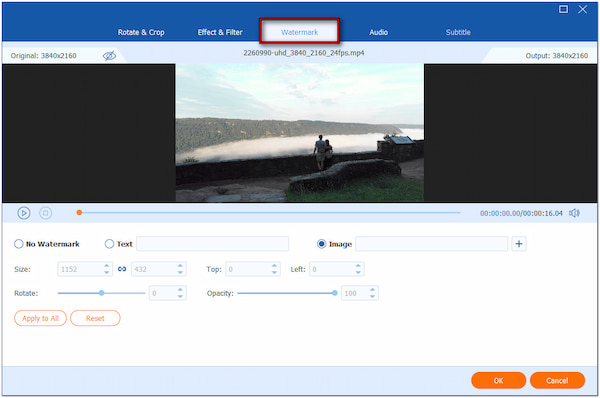The height and width of the screenshot is (398, 600).
Task: Increase the Opacity value
Action: (x=372, y=290)
